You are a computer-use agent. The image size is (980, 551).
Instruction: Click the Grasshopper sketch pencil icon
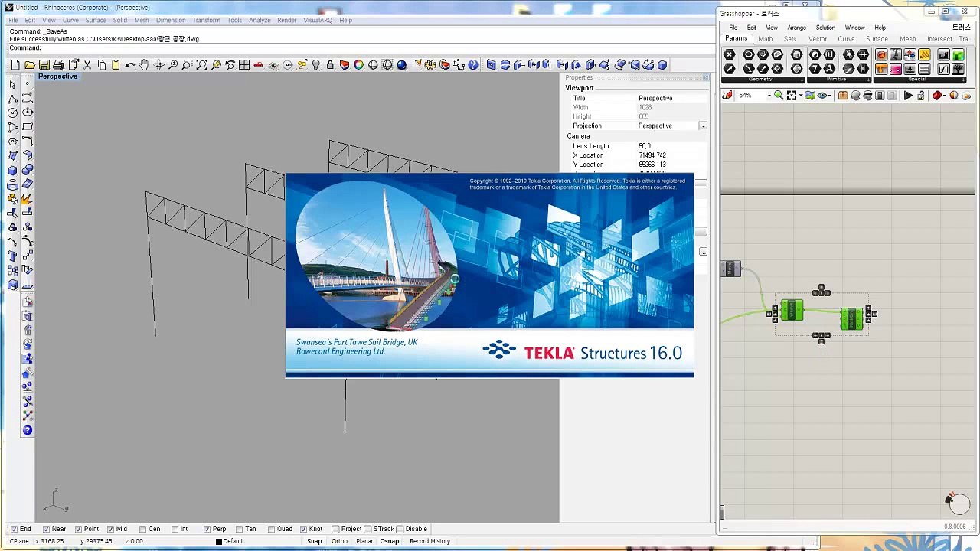[727, 96]
